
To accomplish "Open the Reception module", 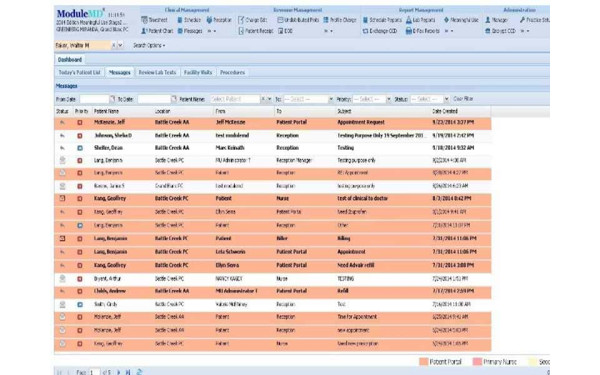I will (219, 20).
